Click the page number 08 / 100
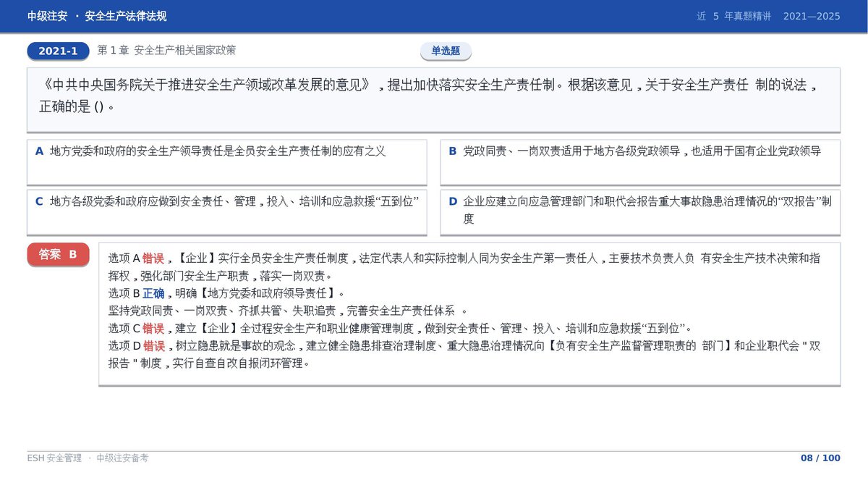This screenshot has height=488, width=868. click(820, 458)
